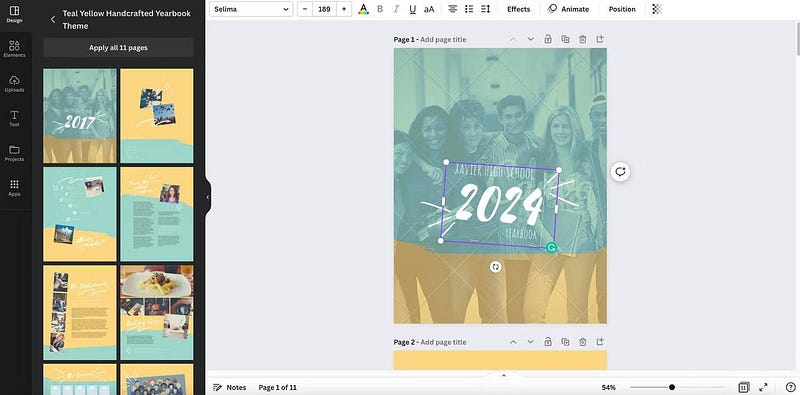Viewport: 800px width, 395px height.
Task: Open the text color picker
Action: point(363,9)
